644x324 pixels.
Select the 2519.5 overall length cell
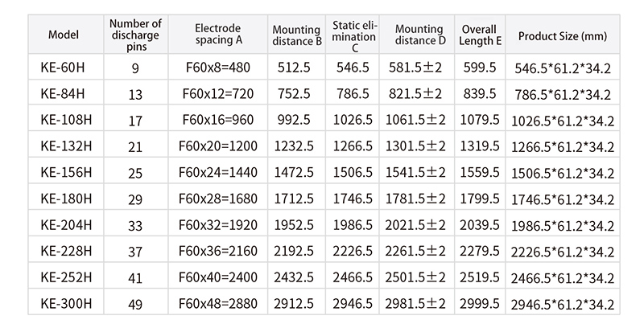pos(478,278)
